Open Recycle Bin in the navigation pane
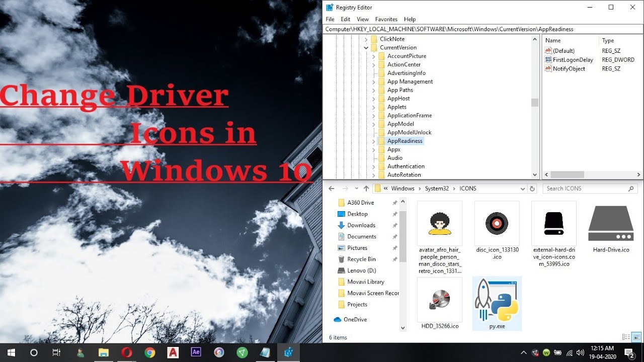This screenshot has width=644, height=362. pos(361,259)
